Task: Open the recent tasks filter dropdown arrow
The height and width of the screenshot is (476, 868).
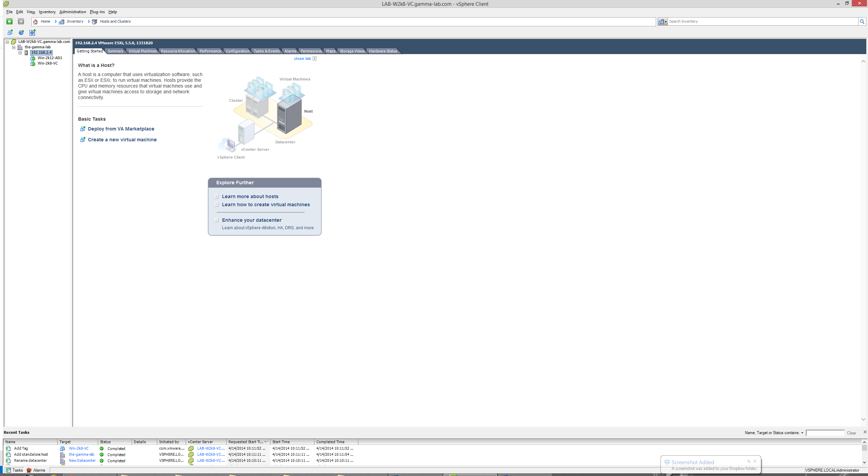Action: point(802,433)
